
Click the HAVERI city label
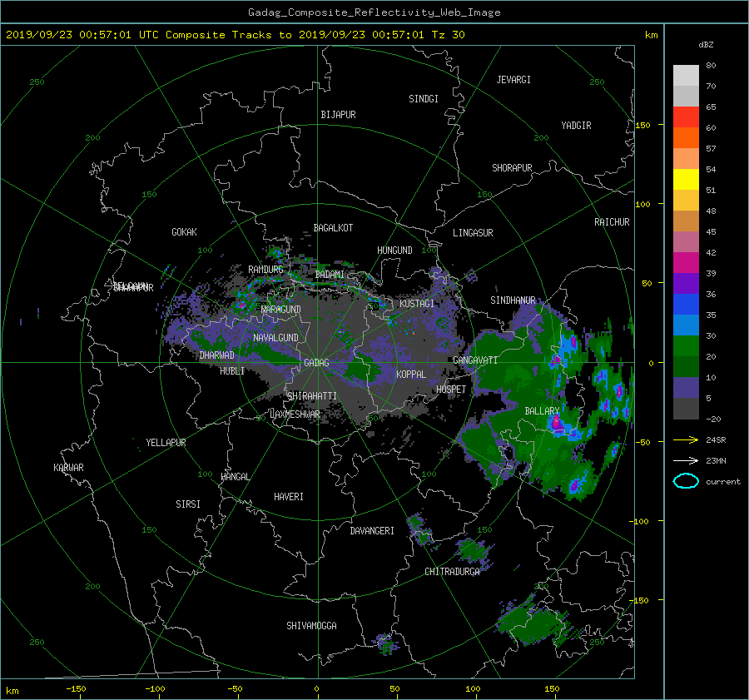[289, 497]
